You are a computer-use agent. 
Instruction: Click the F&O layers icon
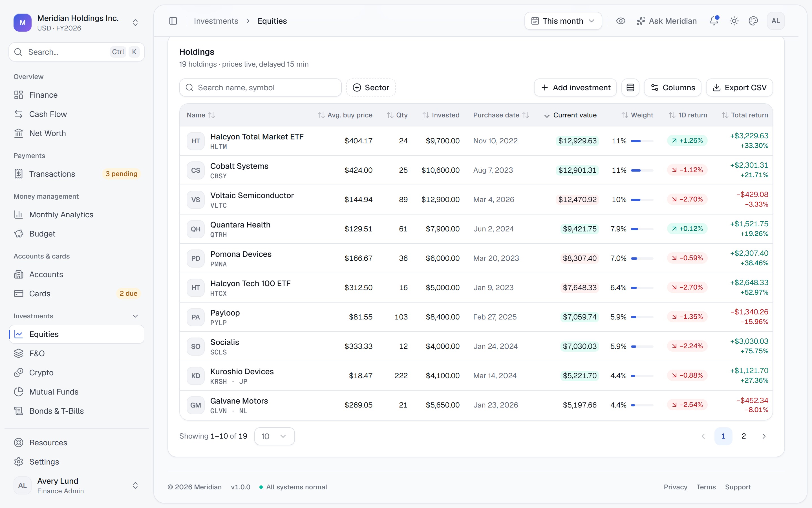click(x=18, y=353)
